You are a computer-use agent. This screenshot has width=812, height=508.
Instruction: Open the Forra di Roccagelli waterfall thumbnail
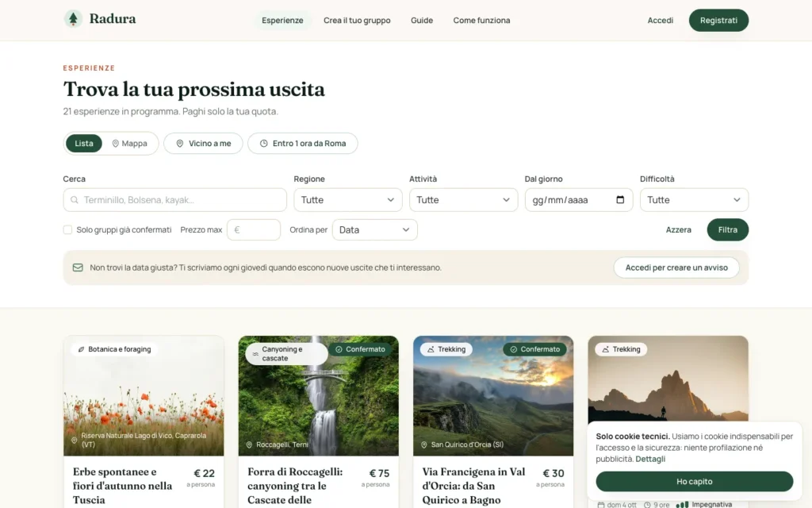(x=319, y=396)
